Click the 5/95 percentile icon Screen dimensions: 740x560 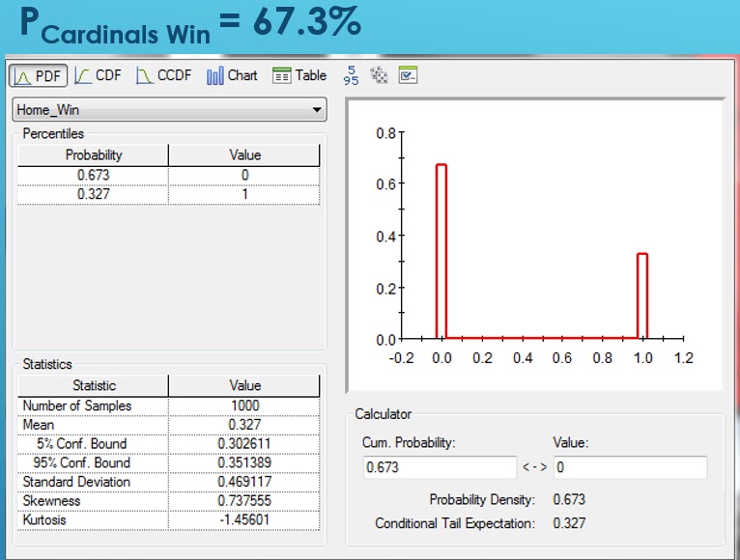click(351, 75)
